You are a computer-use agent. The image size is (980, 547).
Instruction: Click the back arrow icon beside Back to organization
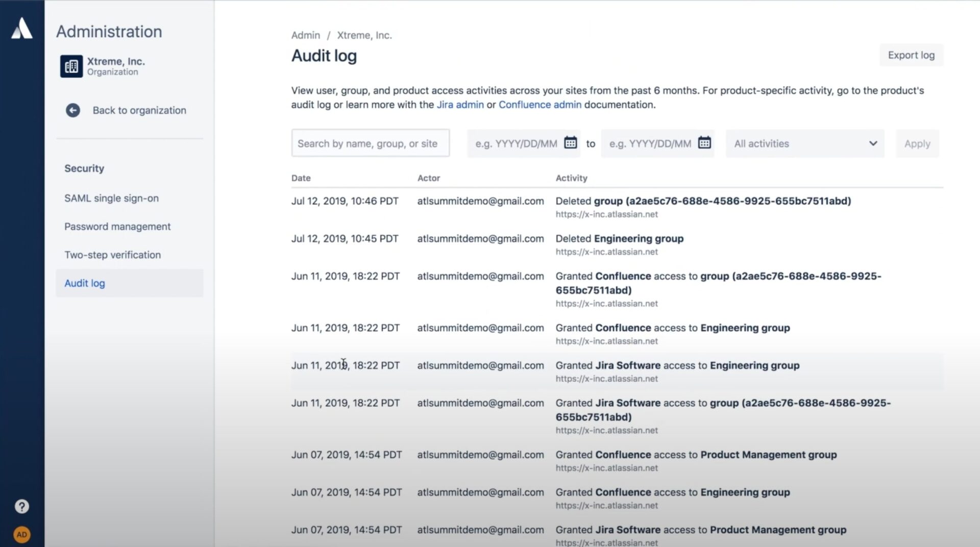pyautogui.click(x=73, y=110)
